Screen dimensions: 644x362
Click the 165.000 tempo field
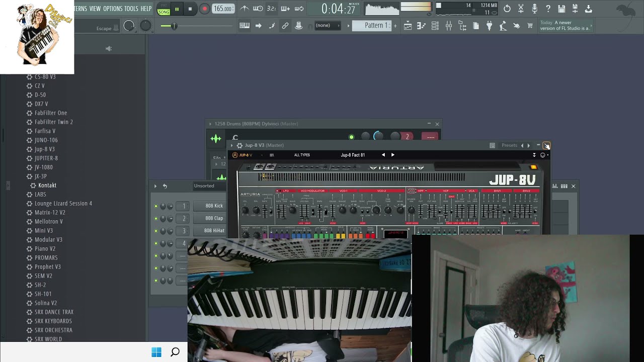pyautogui.click(x=223, y=9)
